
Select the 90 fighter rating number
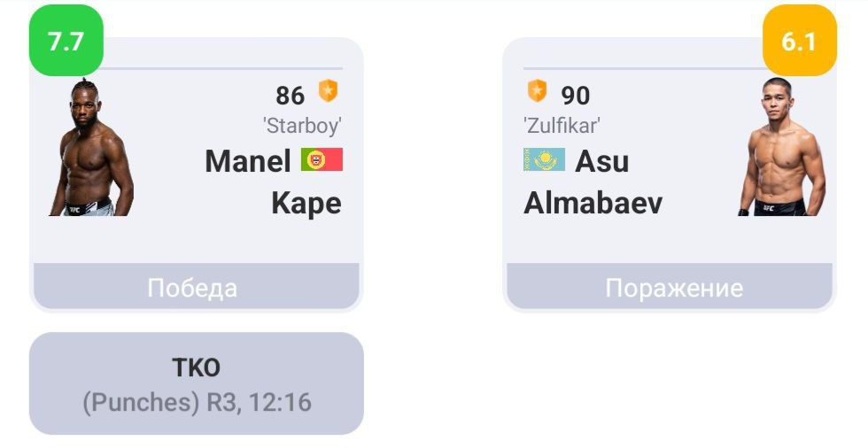pyautogui.click(x=576, y=95)
